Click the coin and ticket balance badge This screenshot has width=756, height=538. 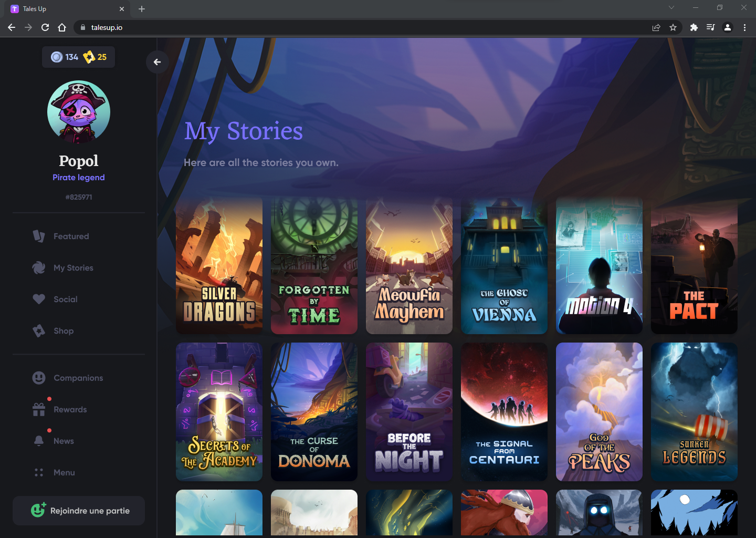click(79, 57)
